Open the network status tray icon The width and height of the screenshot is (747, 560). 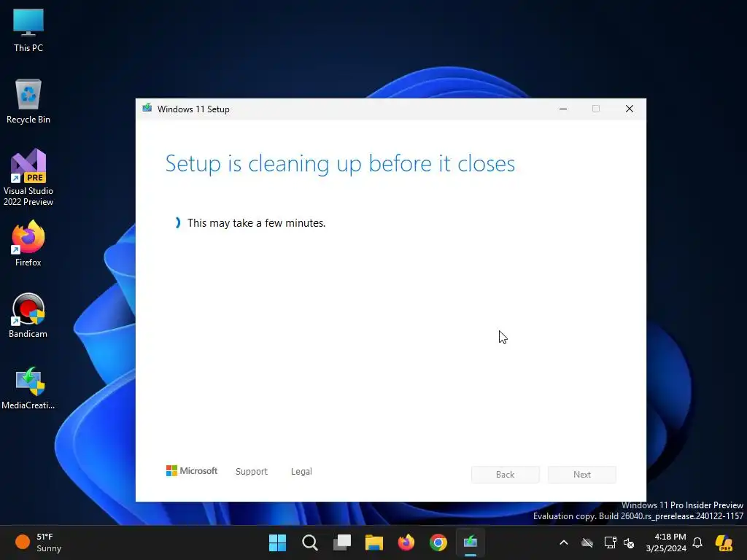point(610,542)
